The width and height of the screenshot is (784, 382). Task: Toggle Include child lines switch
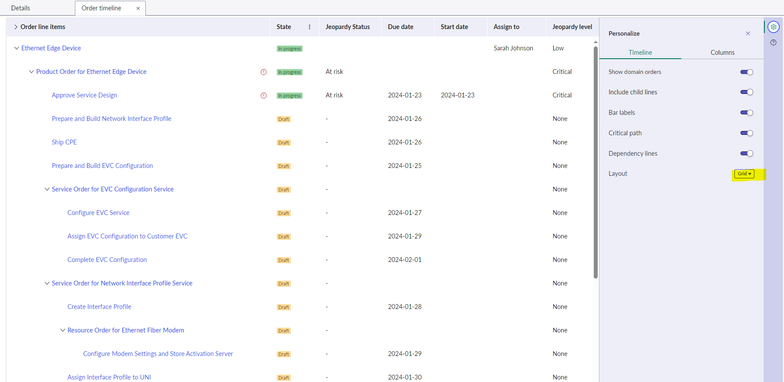tap(746, 92)
